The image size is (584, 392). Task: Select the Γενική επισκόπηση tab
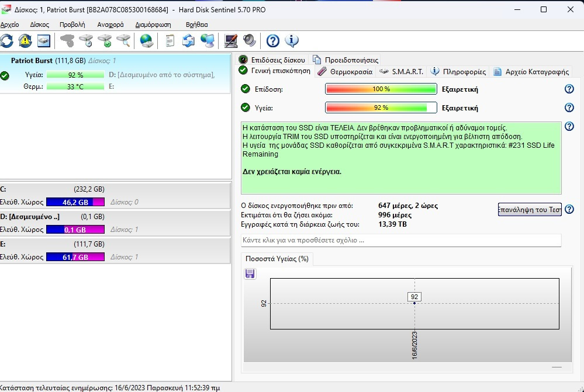coord(275,71)
